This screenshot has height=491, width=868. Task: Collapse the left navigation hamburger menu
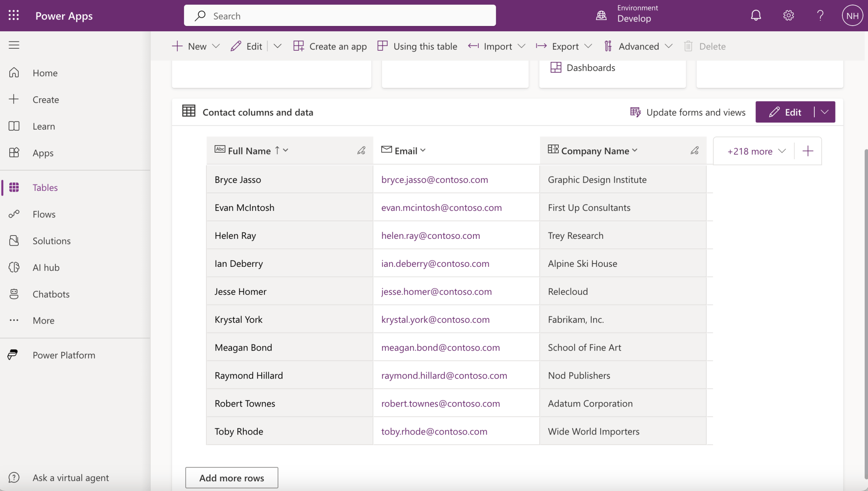[14, 45]
